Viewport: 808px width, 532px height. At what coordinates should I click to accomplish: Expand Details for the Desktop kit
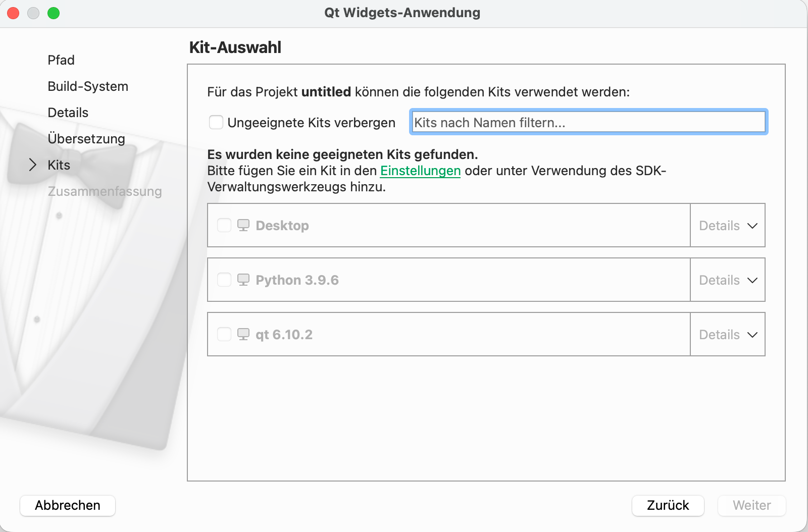pos(728,226)
